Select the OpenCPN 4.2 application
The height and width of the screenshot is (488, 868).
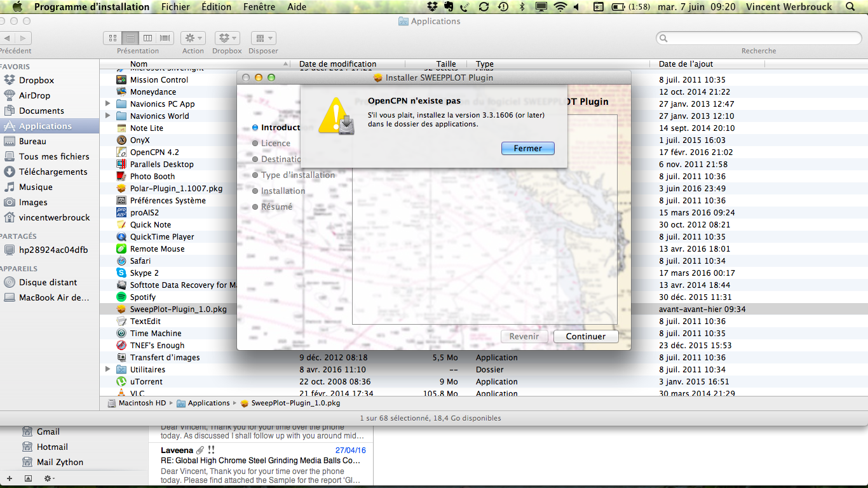point(154,152)
